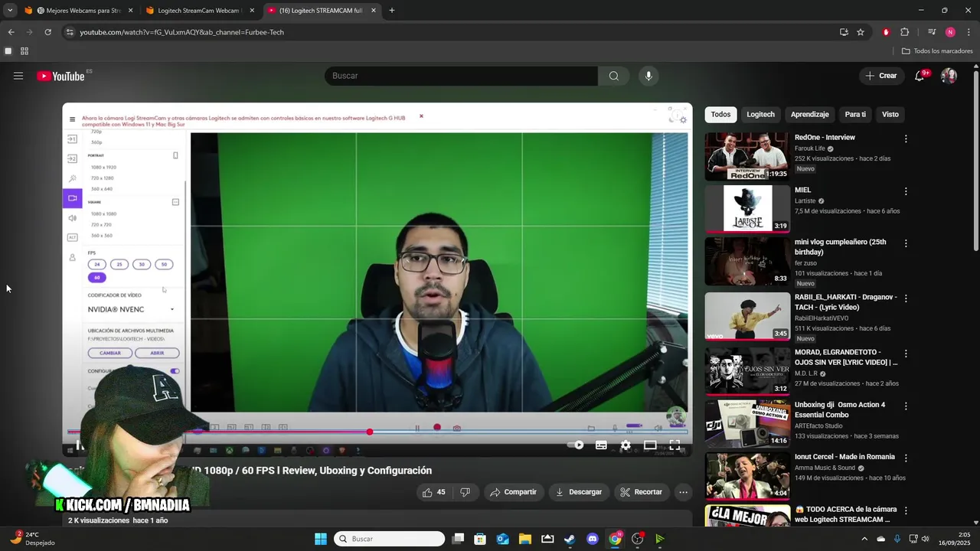Click the Recortar button
Viewport: 980px width, 551px height.
coord(641,492)
